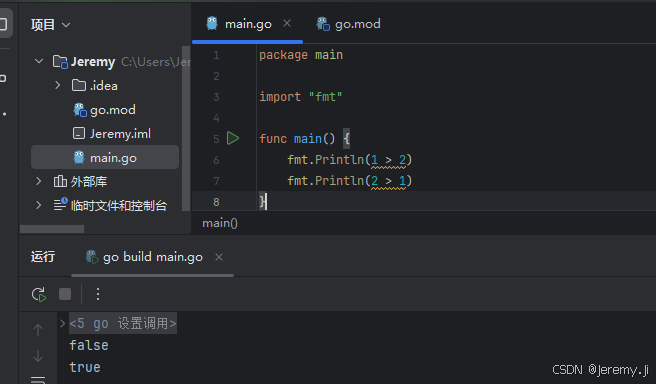Image resolution: width=656 pixels, height=384 pixels.
Task: Click line number 6 in the gutter
Action: pos(216,160)
